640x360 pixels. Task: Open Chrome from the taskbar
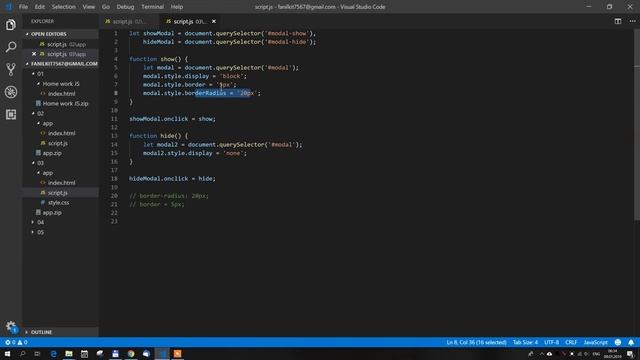coord(131,353)
